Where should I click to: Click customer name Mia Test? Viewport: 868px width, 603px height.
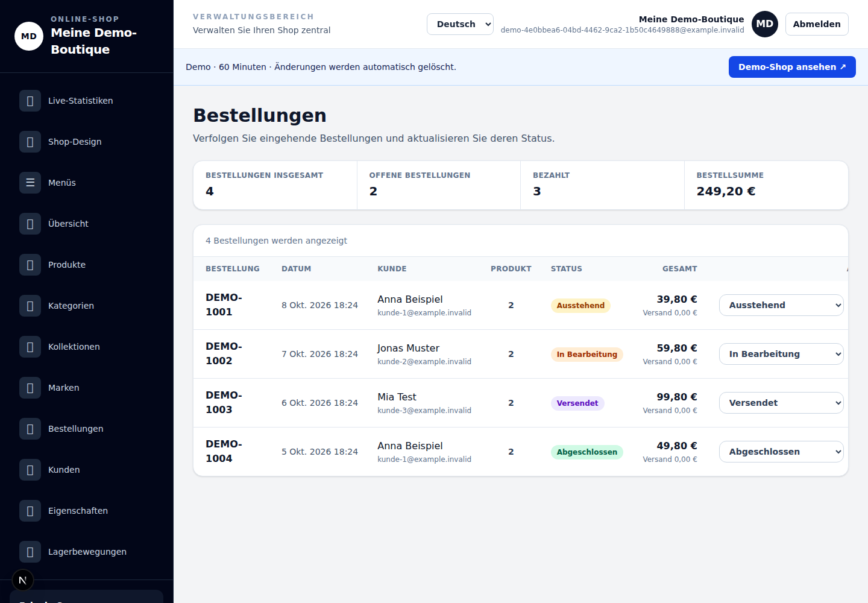(397, 397)
